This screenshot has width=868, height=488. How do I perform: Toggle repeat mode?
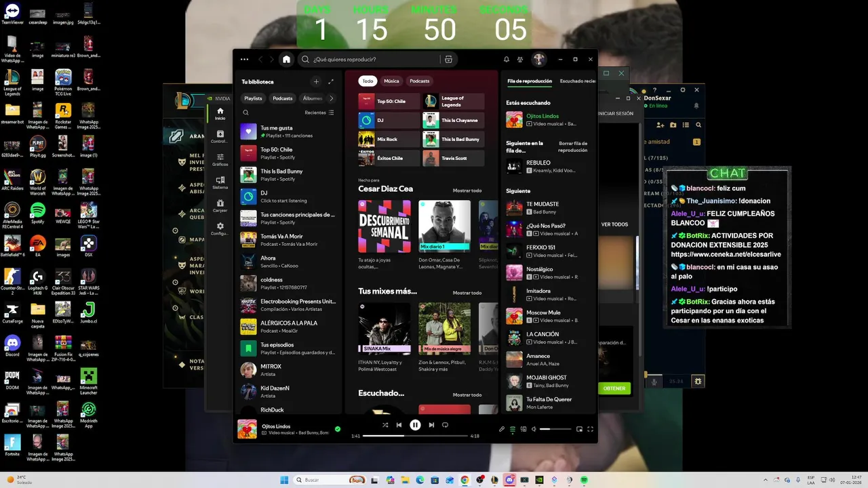(445, 425)
